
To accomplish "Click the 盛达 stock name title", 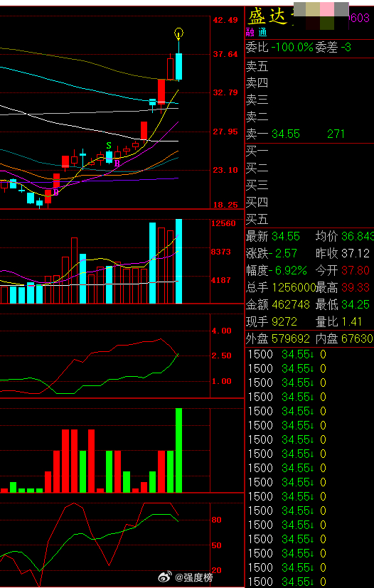I will (269, 18).
